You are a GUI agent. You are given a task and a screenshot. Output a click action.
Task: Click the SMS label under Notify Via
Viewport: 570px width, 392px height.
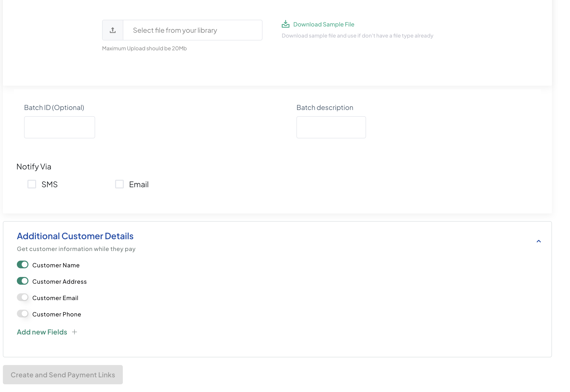tap(49, 185)
